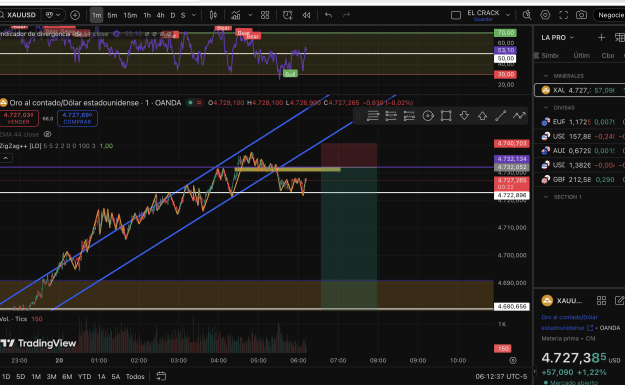Open the advanced view table icon in watchlist header

click(620, 37)
